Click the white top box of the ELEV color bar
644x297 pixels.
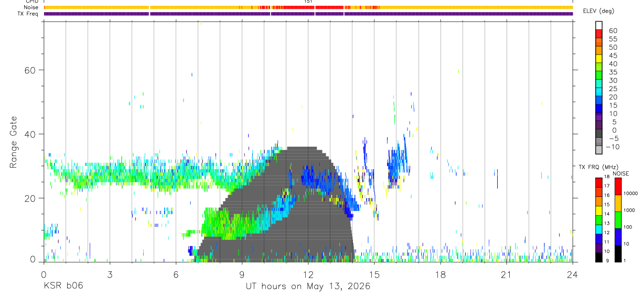[x=599, y=25]
